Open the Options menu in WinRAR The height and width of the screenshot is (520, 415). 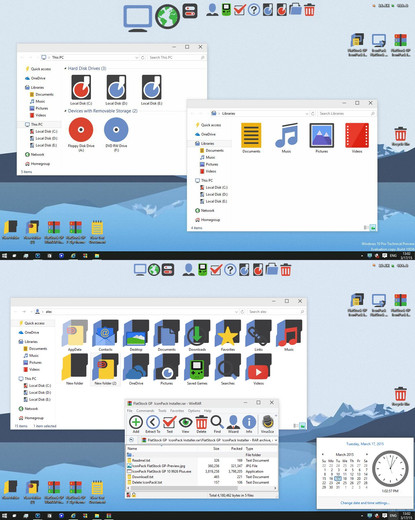click(194, 411)
